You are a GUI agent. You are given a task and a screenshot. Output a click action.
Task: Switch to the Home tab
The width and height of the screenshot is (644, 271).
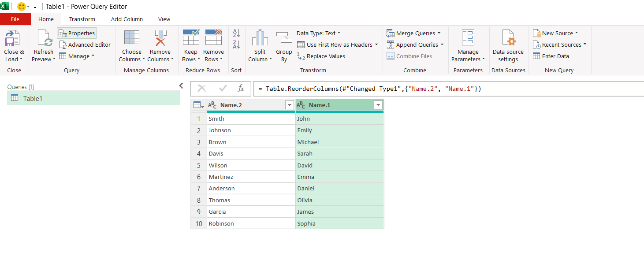pyautogui.click(x=46, y=19)
